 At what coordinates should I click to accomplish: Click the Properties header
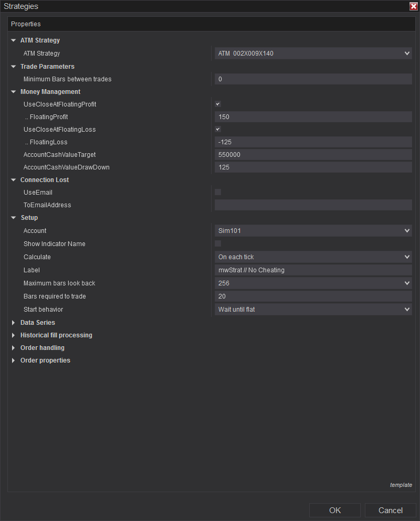[212, 24]
